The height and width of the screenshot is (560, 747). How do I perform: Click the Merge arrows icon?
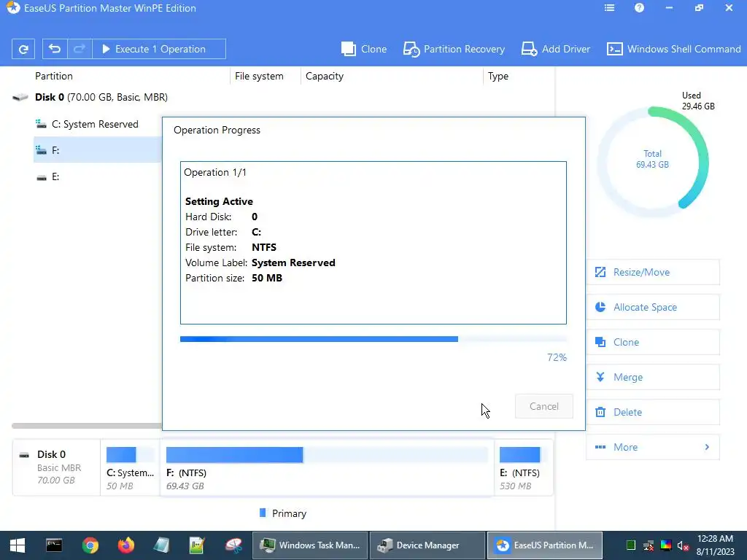point(600,377)
